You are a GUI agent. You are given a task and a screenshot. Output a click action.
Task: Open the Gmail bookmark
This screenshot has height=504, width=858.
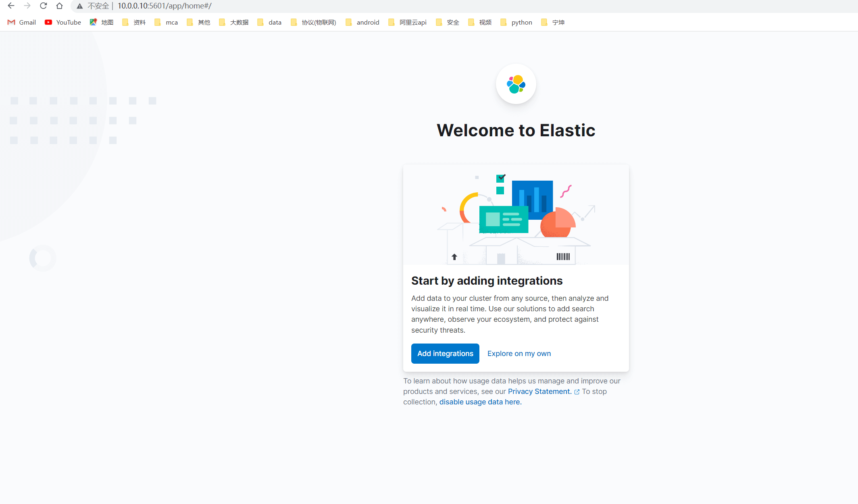[x=22, y=22]
